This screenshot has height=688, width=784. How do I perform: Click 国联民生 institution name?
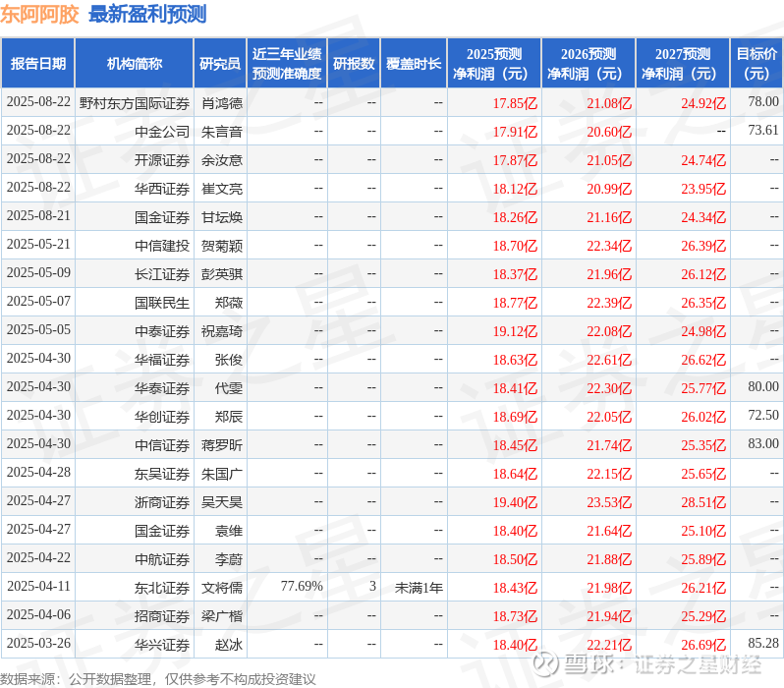(x=162, y=304)
